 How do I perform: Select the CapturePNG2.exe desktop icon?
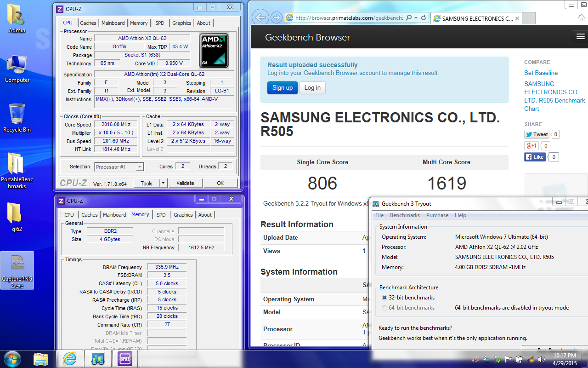pyautogui.click(x=17, y=270)
